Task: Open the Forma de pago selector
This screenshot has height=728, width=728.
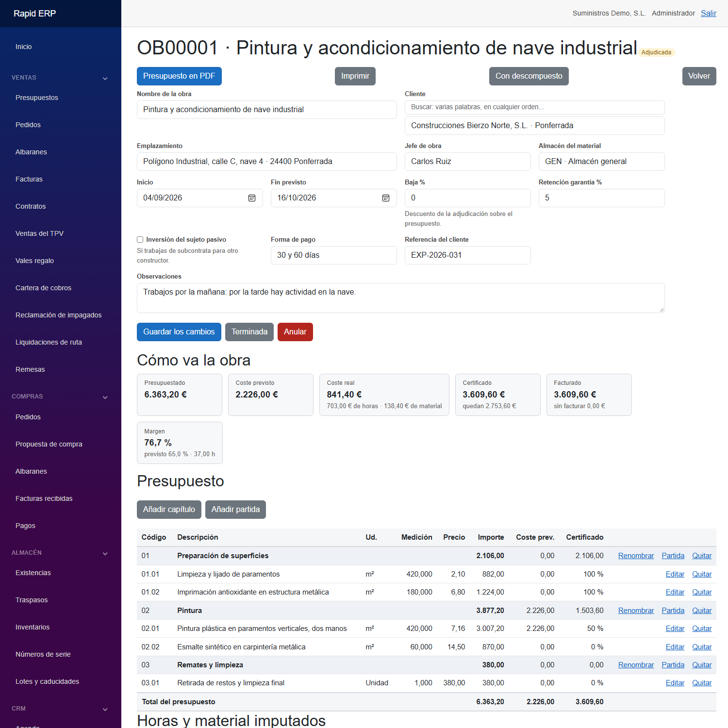Action: (333, 255)
